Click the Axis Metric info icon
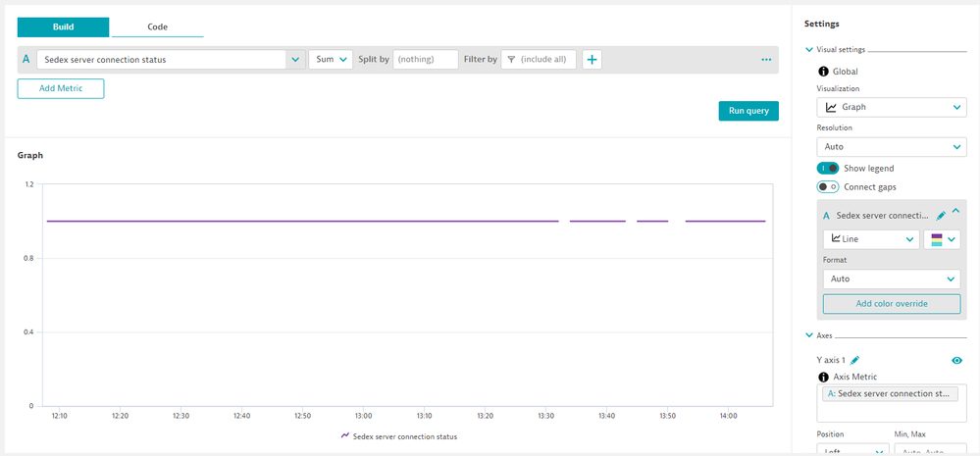The image size is (980, 456). pyautogui.click(x=823, y=378)
